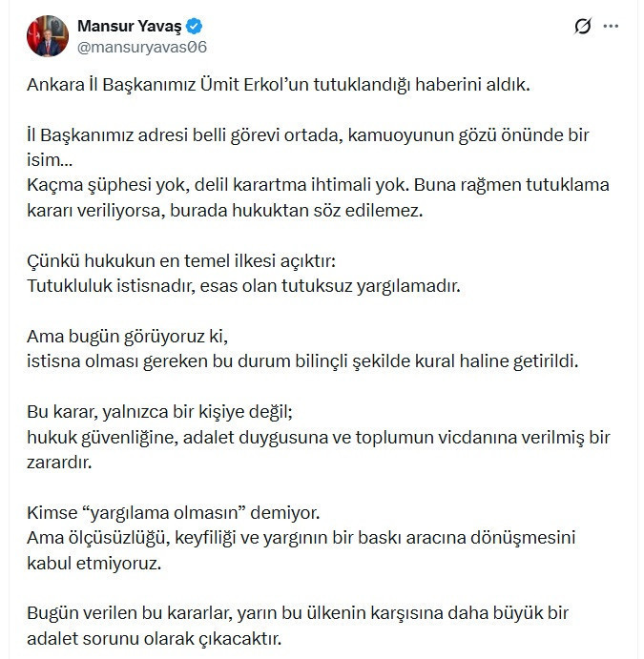Click the line starting "istisna olması gereken"

click(x=302, y=361)
